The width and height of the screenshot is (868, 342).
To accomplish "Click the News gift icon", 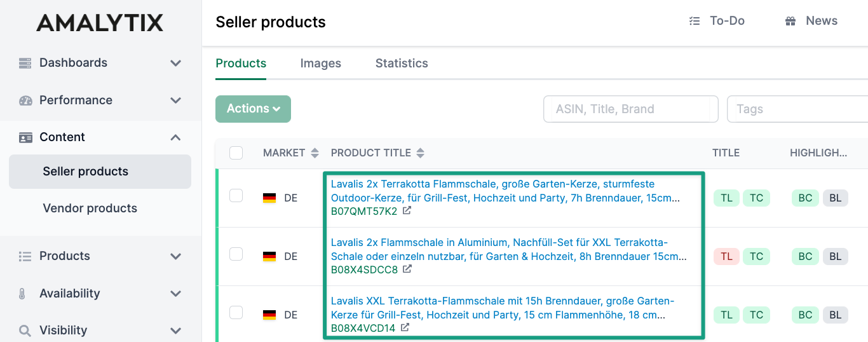I will point(790,21).
